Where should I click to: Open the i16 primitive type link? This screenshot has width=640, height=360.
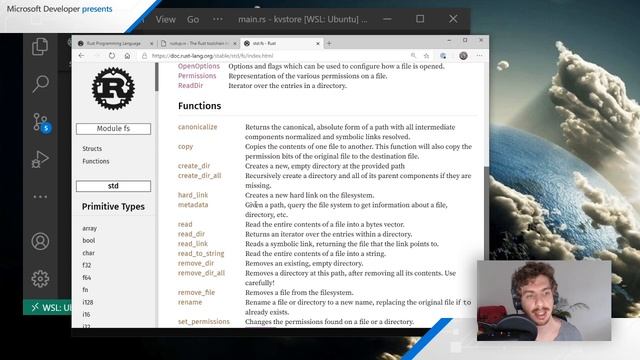tap(86, 314)
